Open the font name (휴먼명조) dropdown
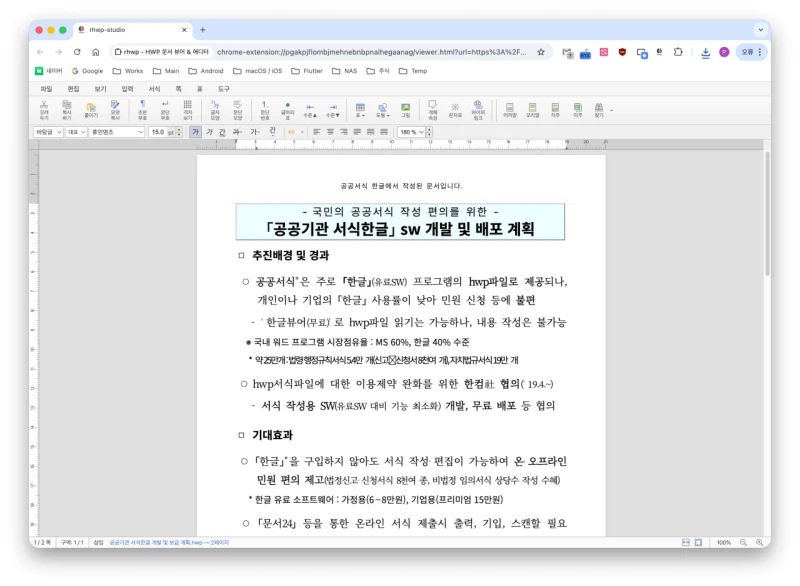The image size is (800, 586). click(117, 132)
